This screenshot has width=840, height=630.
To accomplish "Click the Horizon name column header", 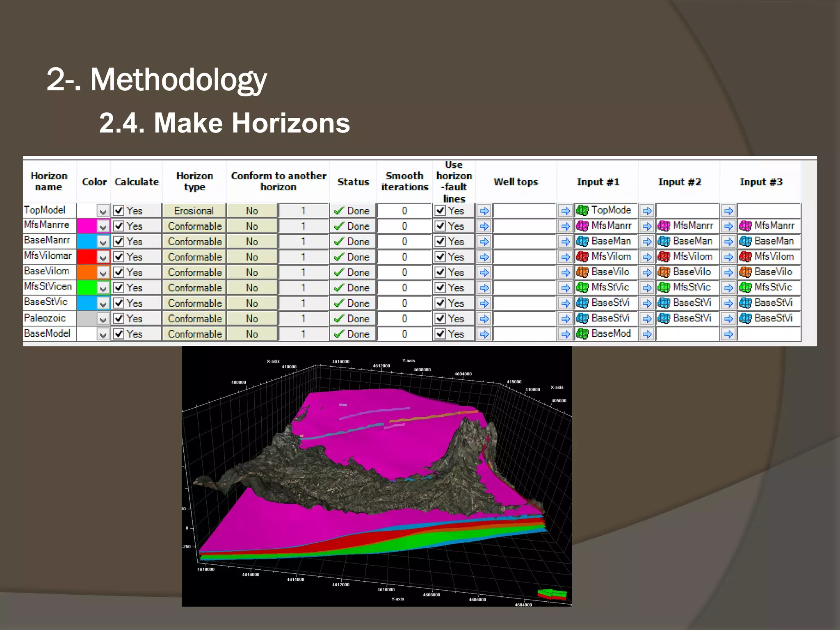I will (x=49, y=181).
